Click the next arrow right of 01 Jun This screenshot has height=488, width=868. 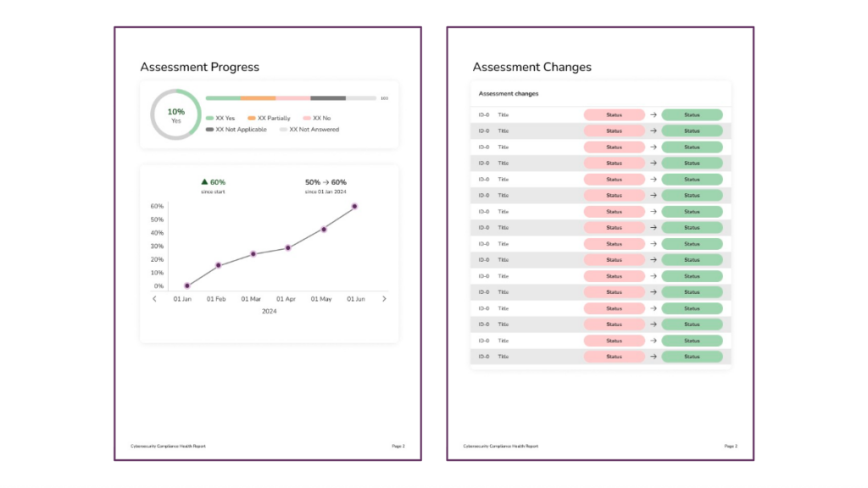pos(384,299)
